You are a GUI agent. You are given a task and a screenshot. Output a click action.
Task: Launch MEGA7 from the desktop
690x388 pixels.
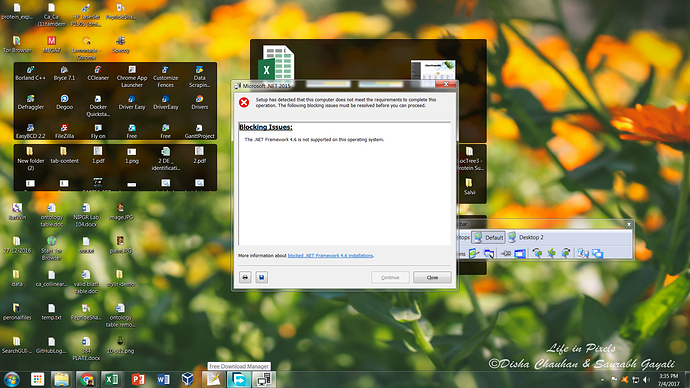click(x=51, y=44)
